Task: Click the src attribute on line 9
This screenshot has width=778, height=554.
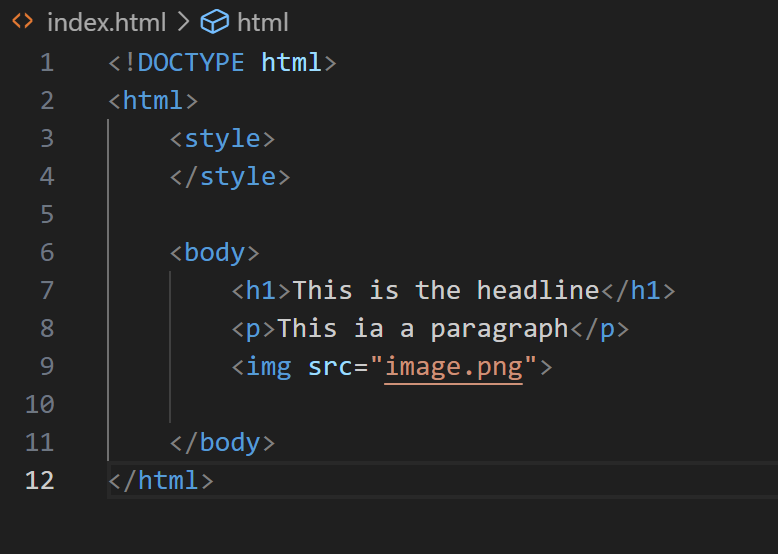Action: point(330,368)
